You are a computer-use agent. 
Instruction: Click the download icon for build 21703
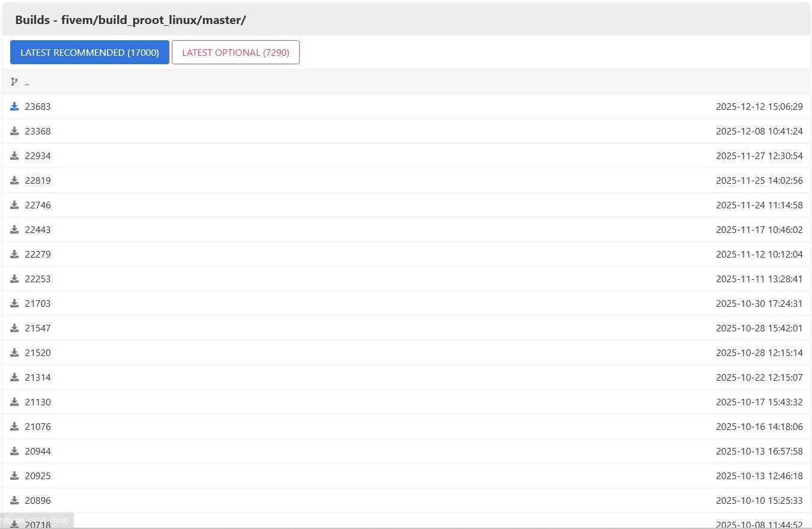tap(14, 303)
